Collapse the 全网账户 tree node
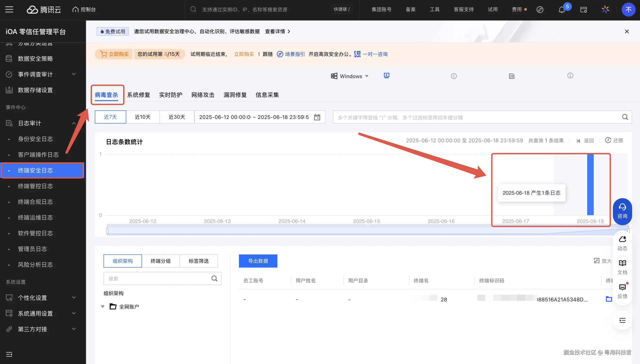Viewport: 640px width, 364px height. (x=103, y=307)
